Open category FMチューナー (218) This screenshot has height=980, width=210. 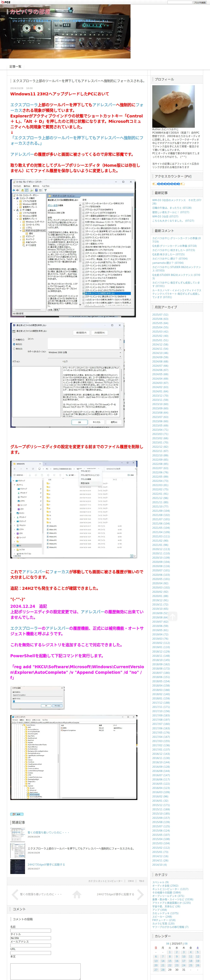pyautogui.click(x=164, y=920)
